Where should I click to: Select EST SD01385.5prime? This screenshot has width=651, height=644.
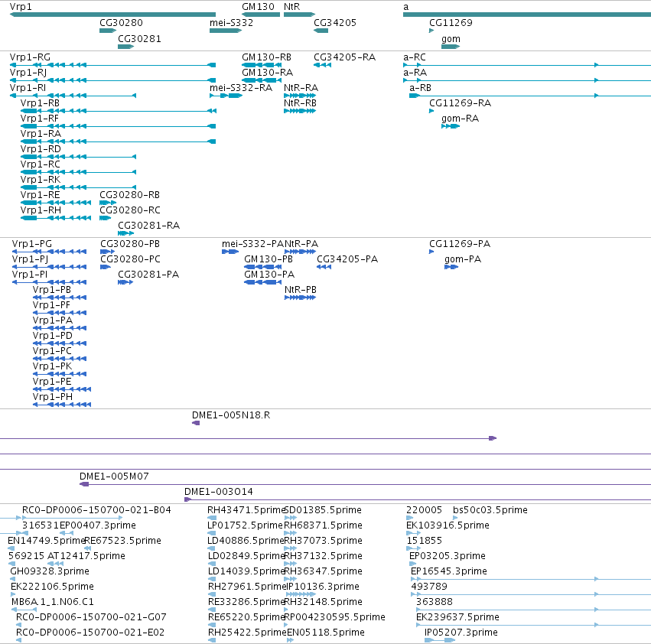290,518
